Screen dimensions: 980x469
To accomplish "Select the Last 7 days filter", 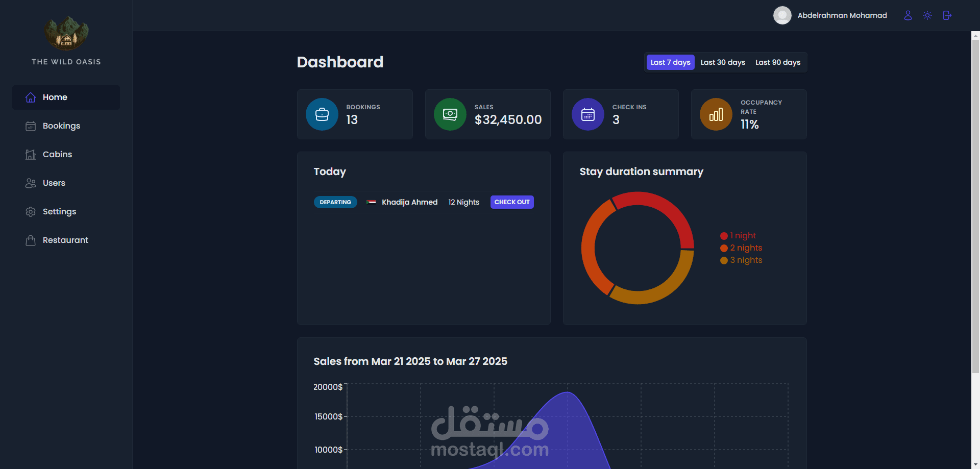I will point(671,62).
